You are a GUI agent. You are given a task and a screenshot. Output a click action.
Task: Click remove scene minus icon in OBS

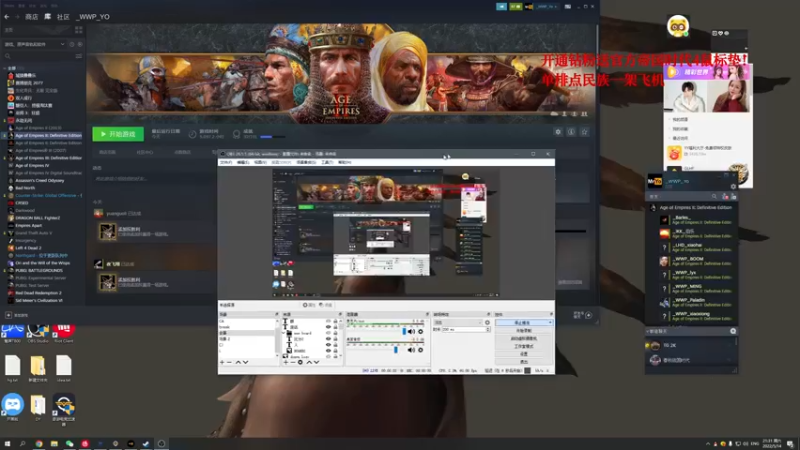(x=229, y=362)
